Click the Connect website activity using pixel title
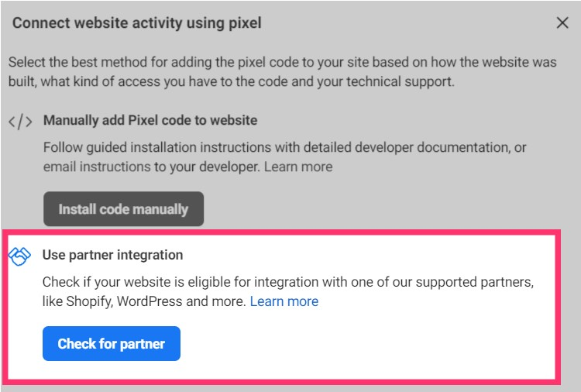The height and width of the screenshot is (392, 581). pos(137,23)
